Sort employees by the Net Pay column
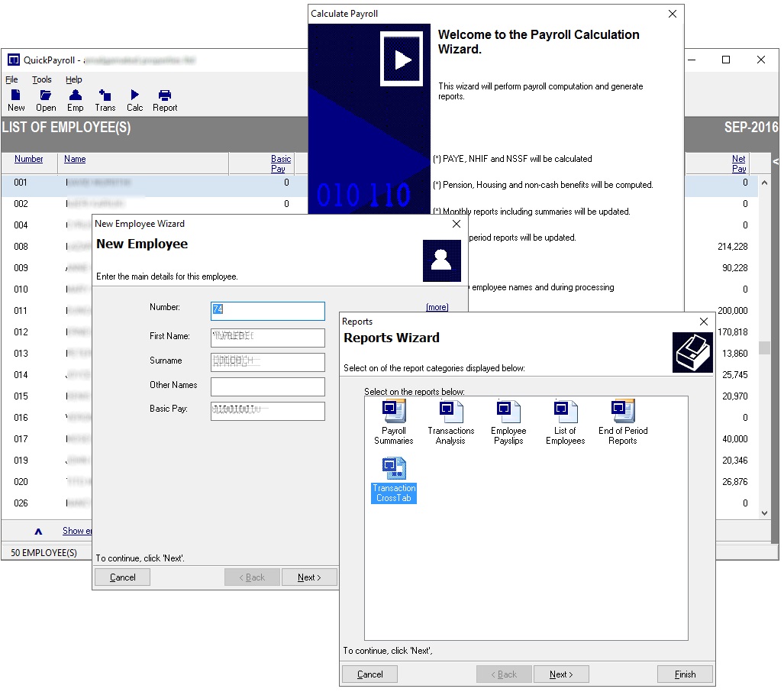 point(738,163)
